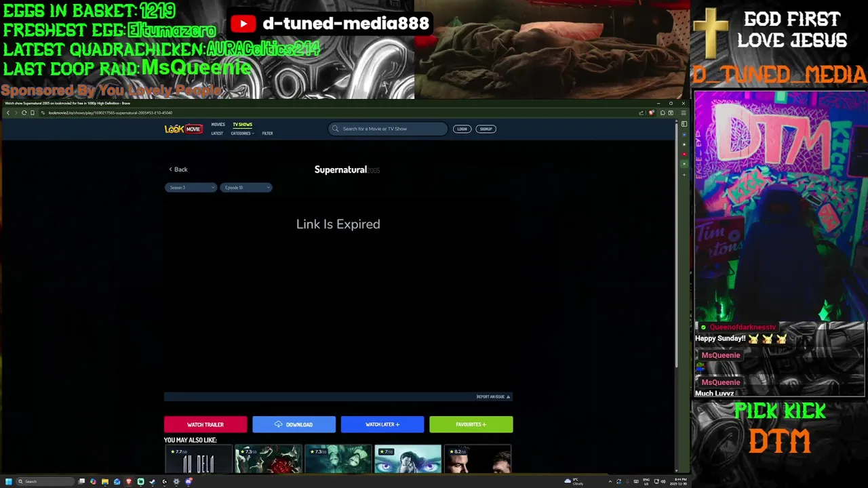Click the cloudy weather widget in taskbar
The image size is (868, 488).
tap(574, 481)
